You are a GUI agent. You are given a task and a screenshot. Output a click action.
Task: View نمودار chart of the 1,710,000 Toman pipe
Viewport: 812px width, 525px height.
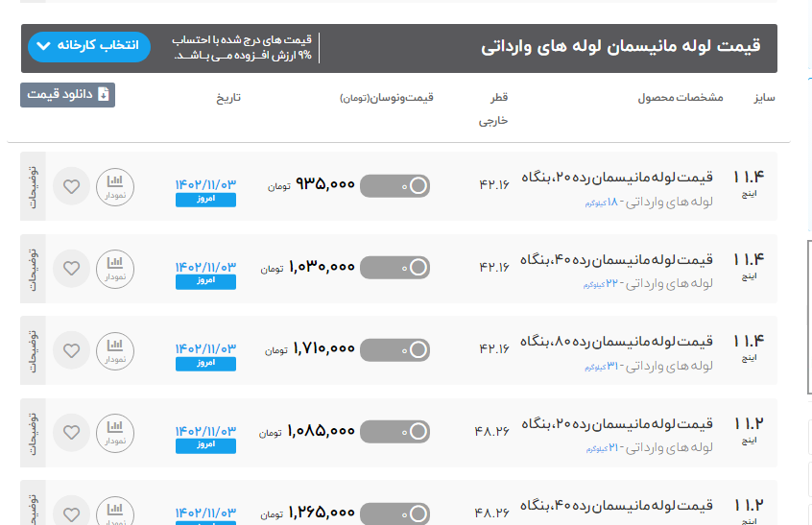tap(115, 349)
